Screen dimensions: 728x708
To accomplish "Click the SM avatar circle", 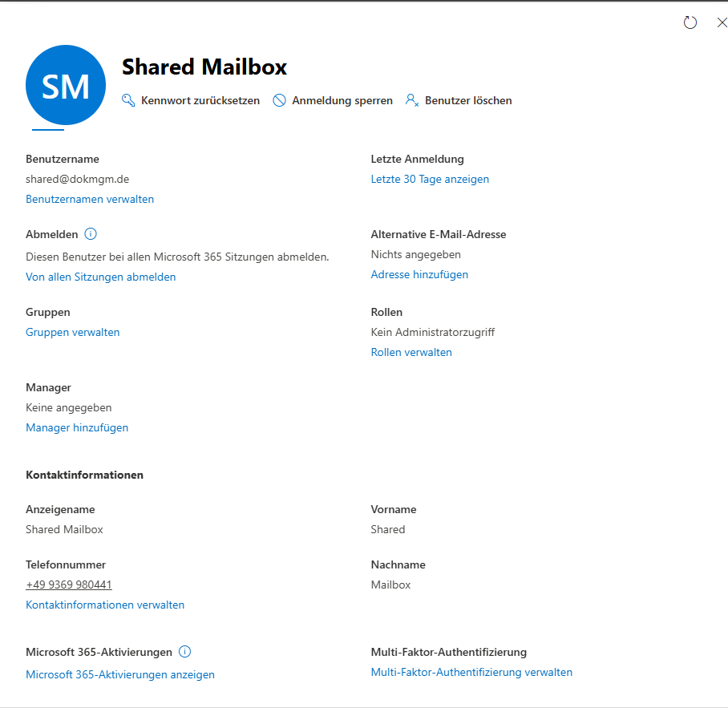I will (66, 85).
